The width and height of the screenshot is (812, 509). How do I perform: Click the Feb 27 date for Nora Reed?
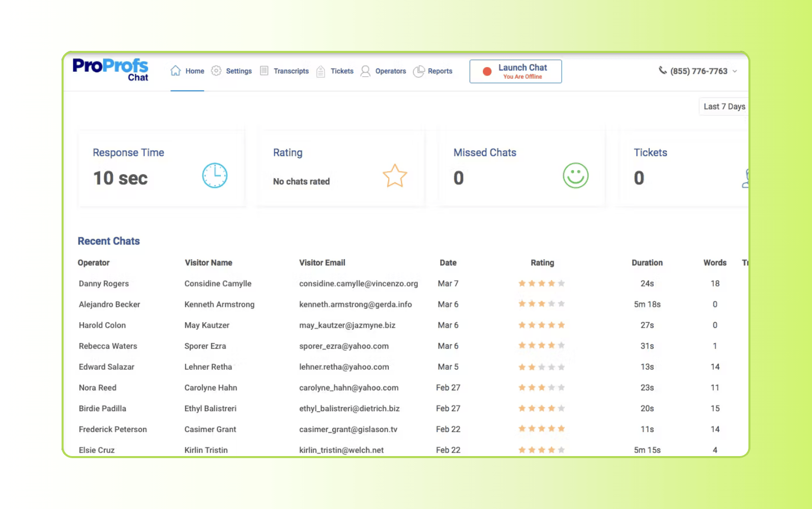click(x=448, y=388)
